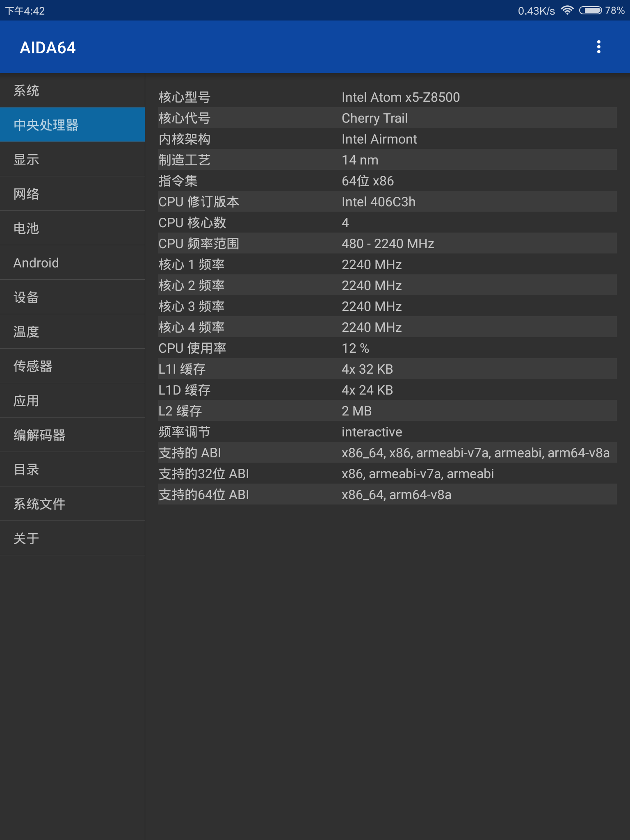Go to the 应用 section
The width and height of the screenshot is (630, 840).
point(72,400)
